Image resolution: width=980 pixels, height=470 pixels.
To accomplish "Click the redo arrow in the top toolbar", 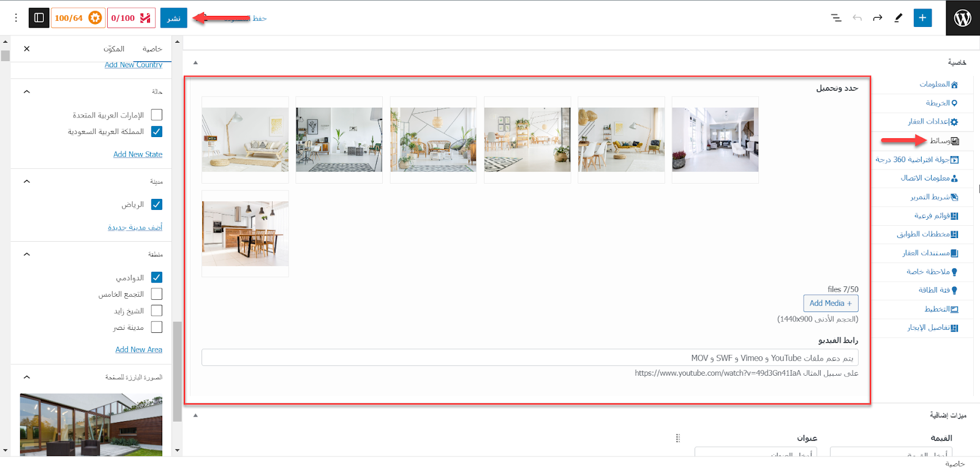I will (878, 18).
